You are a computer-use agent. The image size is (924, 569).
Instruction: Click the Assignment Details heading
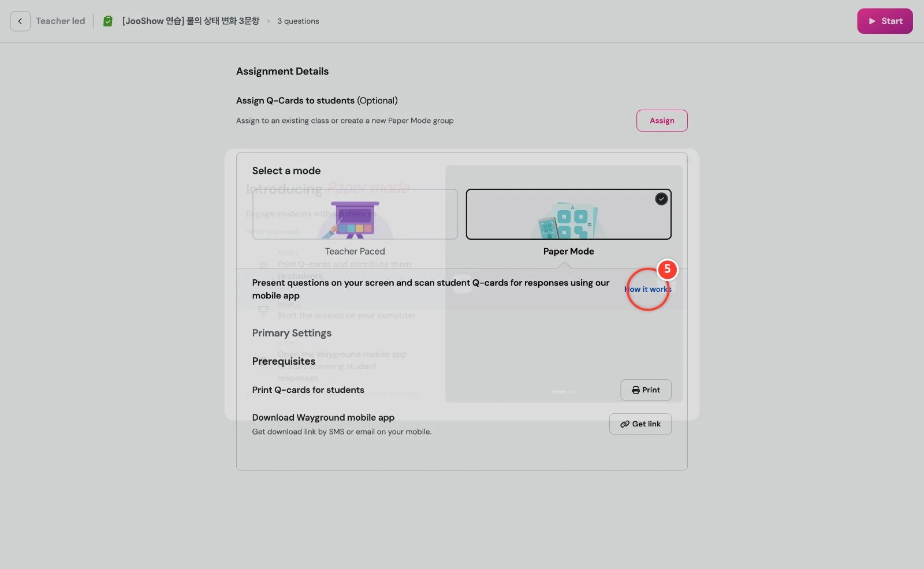(282, 72)
